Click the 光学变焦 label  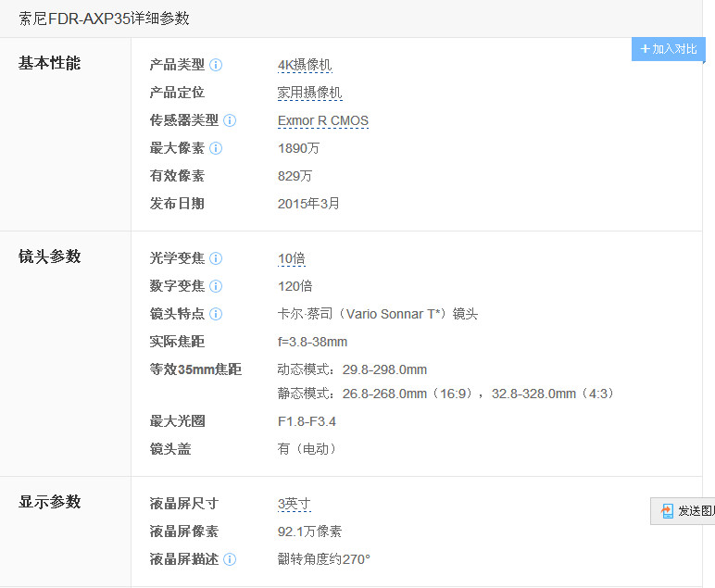(177, 258)
